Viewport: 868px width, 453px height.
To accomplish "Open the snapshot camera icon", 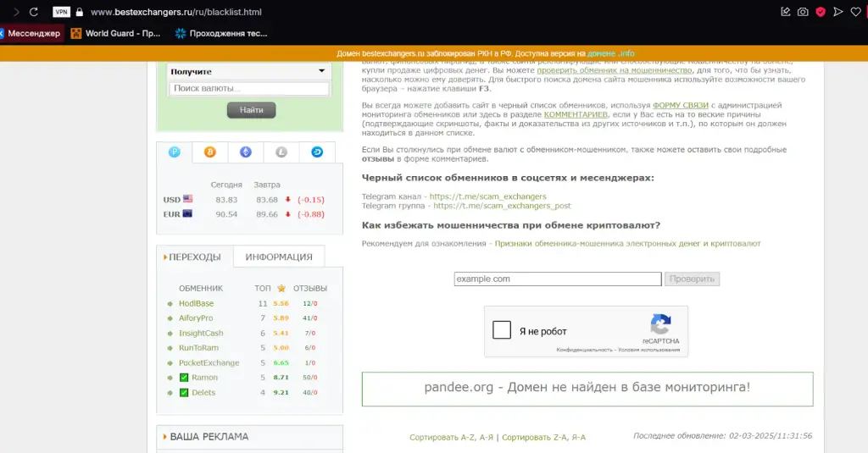I will [x=803, y=12].
